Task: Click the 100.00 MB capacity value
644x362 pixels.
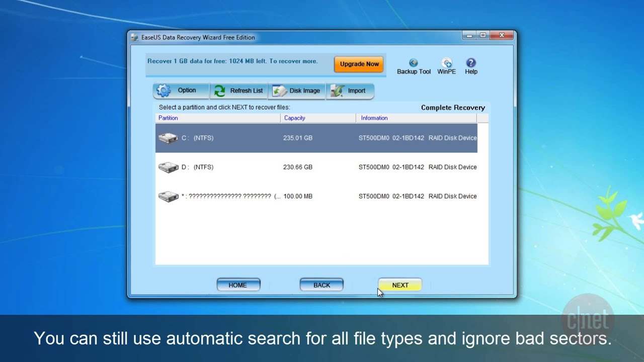Action: 298,196
